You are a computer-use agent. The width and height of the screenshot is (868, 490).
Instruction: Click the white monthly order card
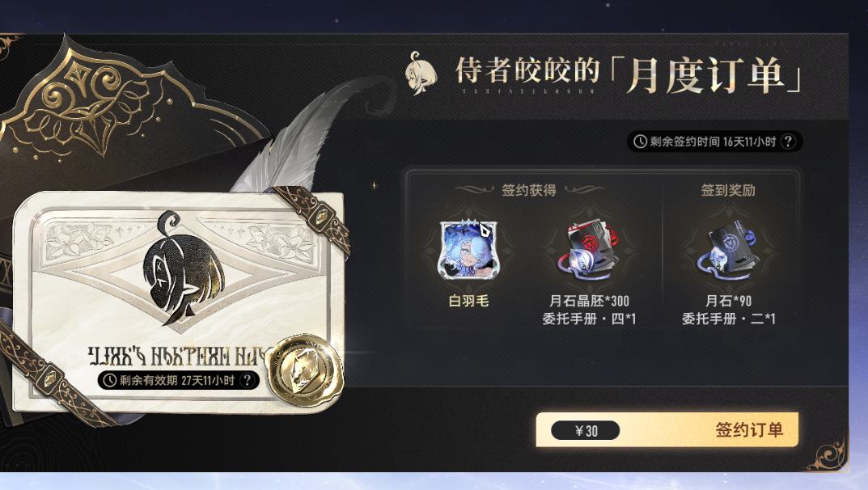(x=177, y=302)
